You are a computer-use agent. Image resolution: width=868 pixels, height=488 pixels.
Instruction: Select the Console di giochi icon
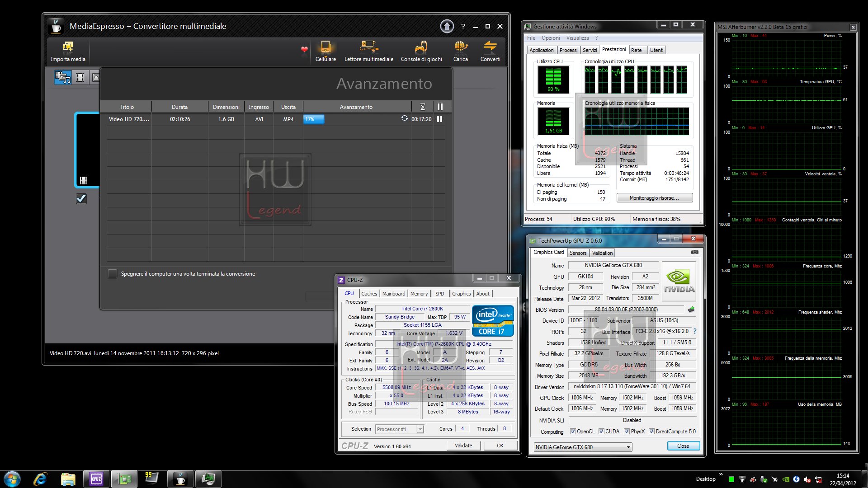(421, 47)
